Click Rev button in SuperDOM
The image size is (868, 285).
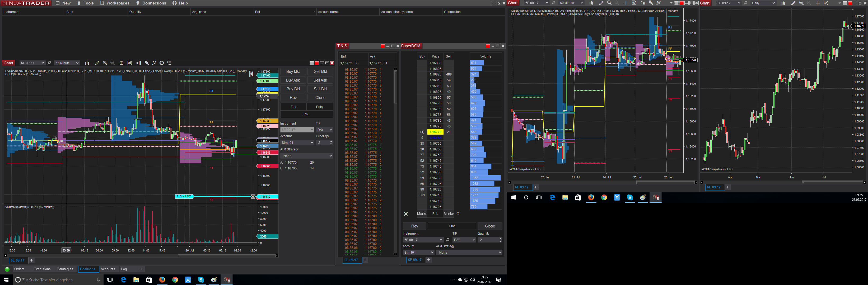click(415, 226)
